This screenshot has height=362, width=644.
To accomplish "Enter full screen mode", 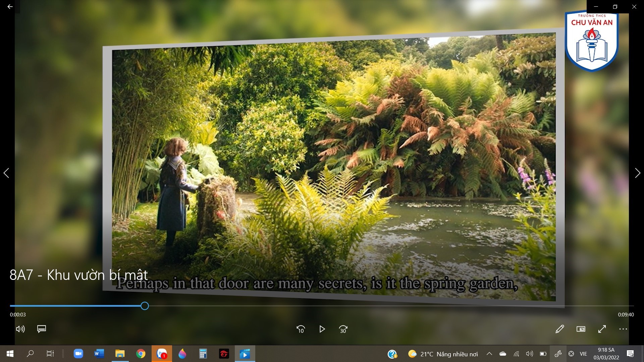I will 602,329.
